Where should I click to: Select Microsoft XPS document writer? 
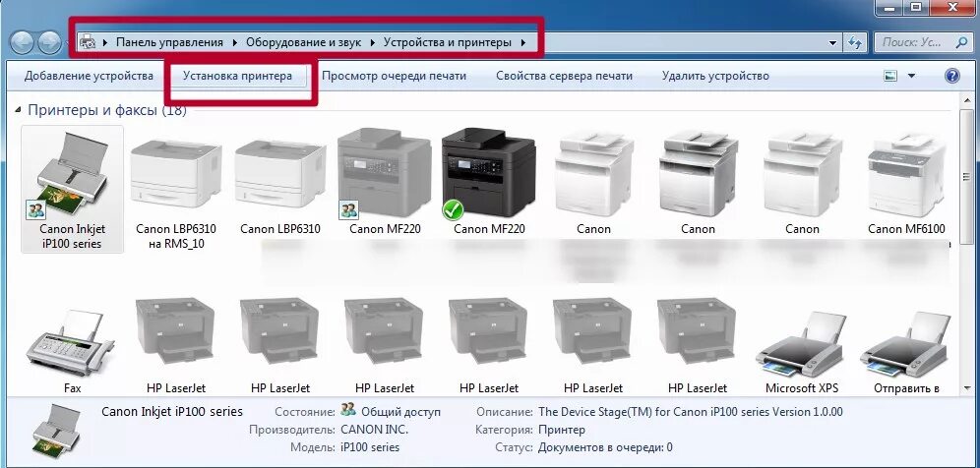coord(802,351)
